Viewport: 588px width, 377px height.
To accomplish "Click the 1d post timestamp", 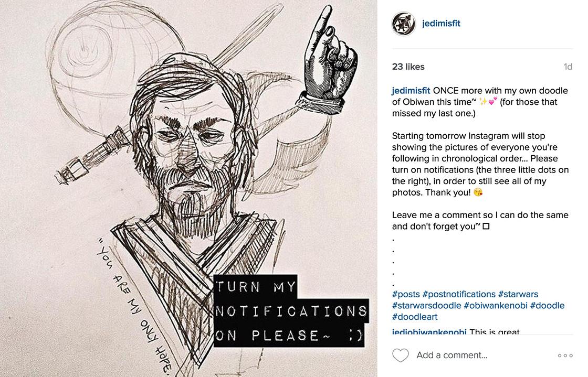I will point(568,67).
